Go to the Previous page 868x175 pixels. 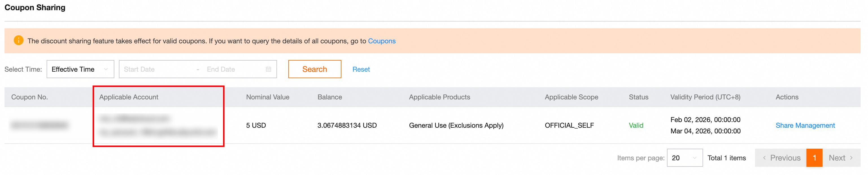click(781, 158)
